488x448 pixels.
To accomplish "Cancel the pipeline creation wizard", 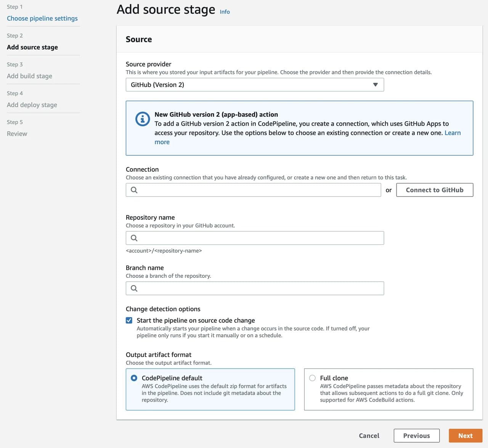I will tap(369, 436).
